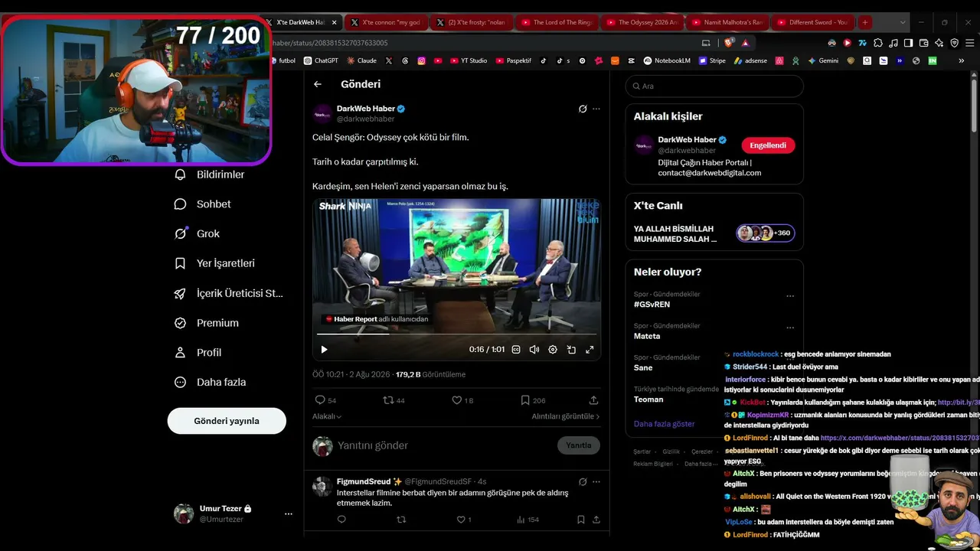This screenshot has height=551, width=980.
Task: Click the Engellendi button for DarkWeb Haber
Action: click(x=768, y=145)
